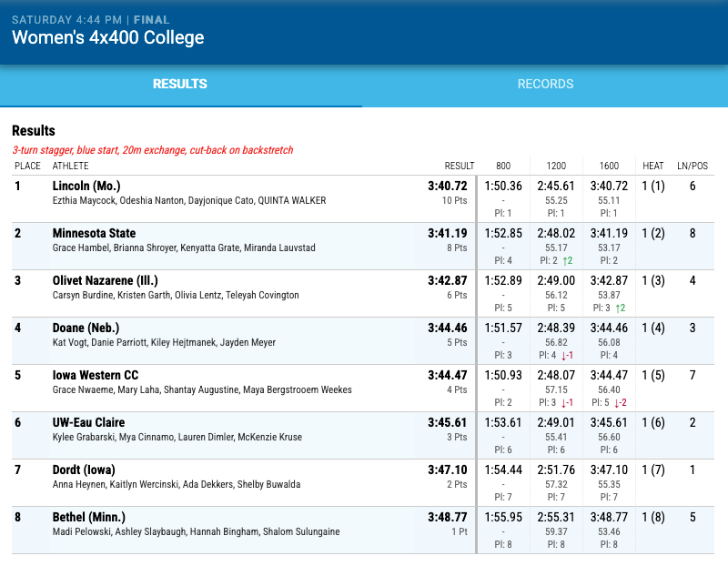728x566 pixels.
Task: Click the Iowa Western CC relay athletes list
Action: 202,390
